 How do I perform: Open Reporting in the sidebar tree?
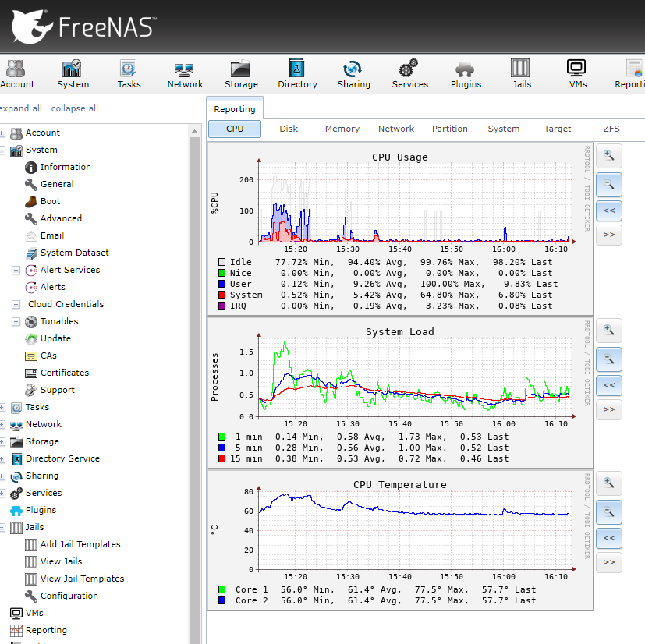(x=38, y=630)
